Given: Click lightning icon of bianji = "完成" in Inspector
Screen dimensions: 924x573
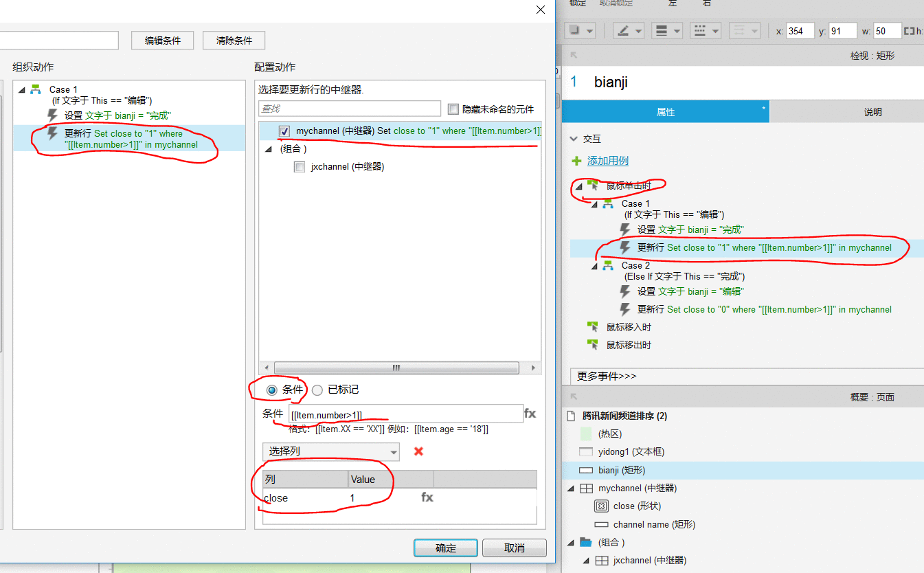Looking at the screenshot, I should (x=625, y=229).
